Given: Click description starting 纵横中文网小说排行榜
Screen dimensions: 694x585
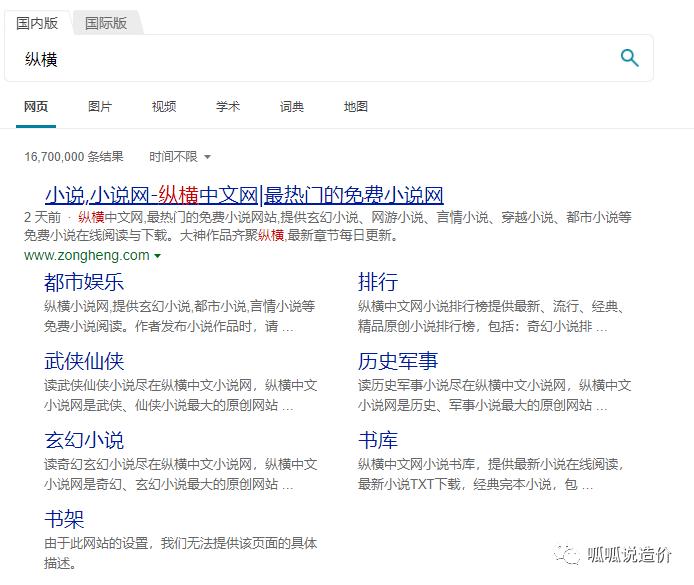Looking at the screenshot, I should tap(490, 316).
